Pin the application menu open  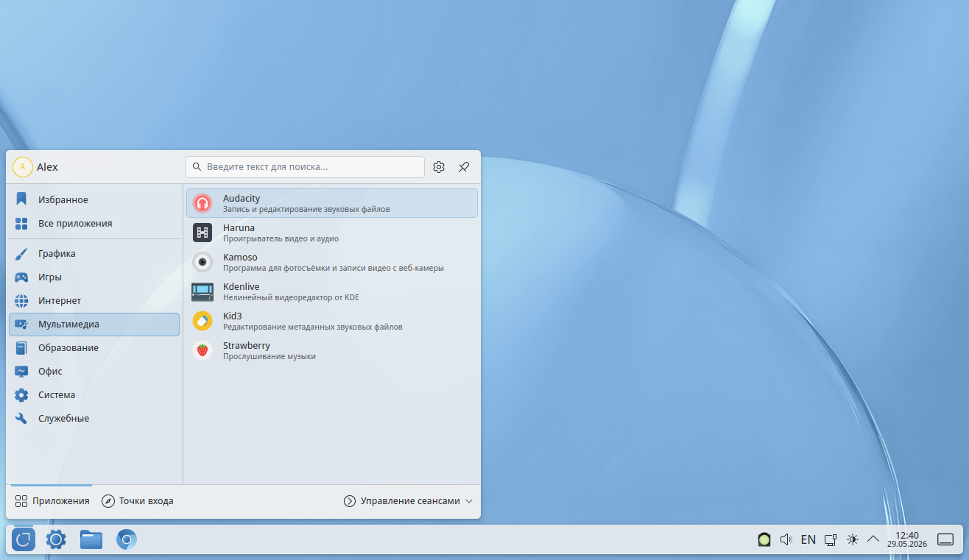(464, 167)
